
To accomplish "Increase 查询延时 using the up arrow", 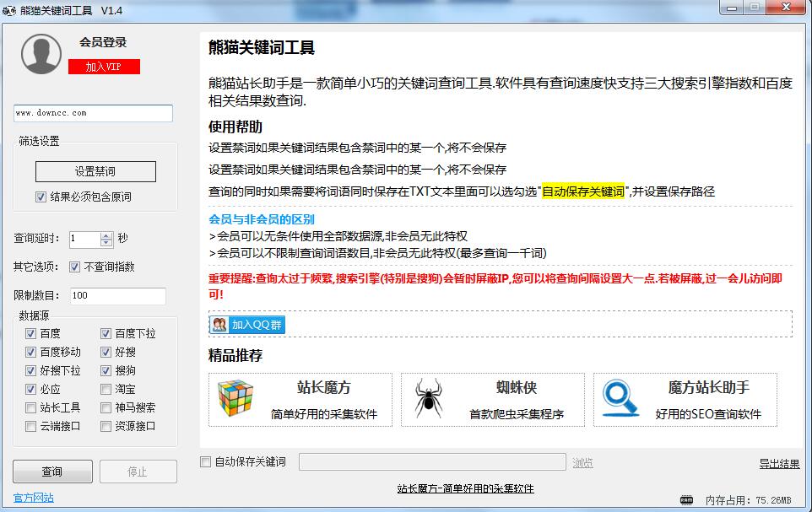I will tap(105, 234).
